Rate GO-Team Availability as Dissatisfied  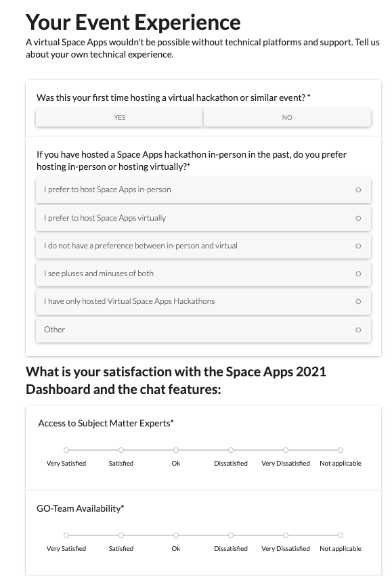[x=231, y=535]
